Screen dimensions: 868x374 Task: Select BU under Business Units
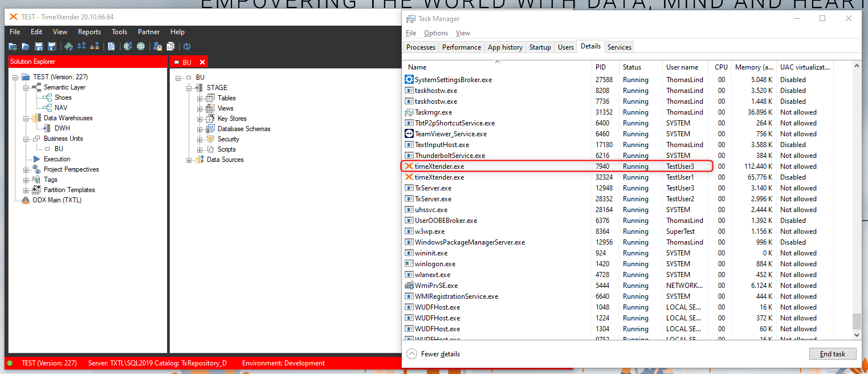coord(59,149)
